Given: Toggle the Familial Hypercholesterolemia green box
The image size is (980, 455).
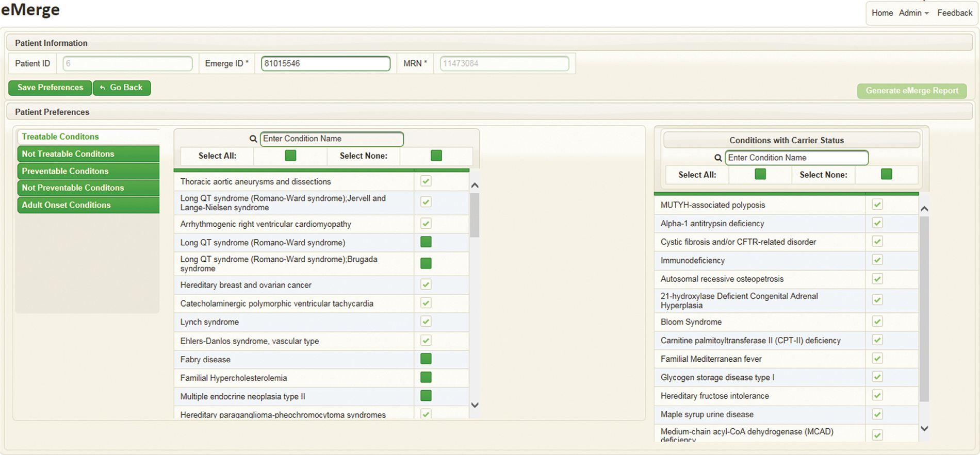Looking at the screenshot, I should pyautogui.click(x=426, y=378).
